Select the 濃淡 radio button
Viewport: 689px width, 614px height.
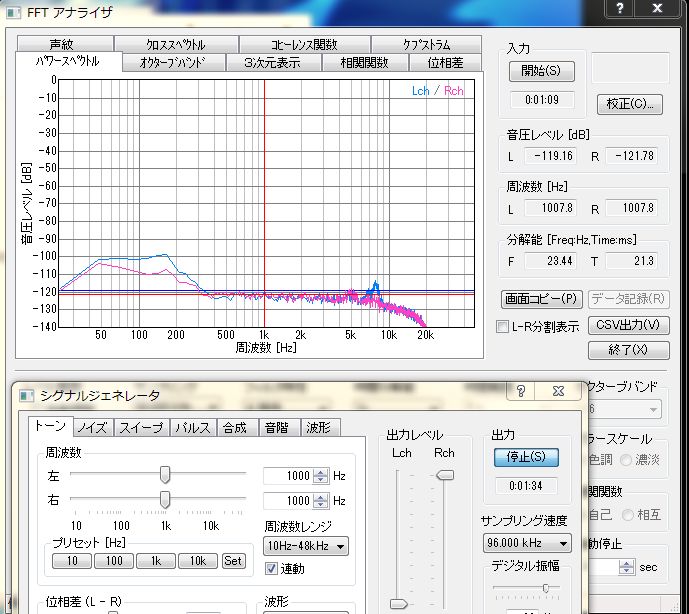626,460
